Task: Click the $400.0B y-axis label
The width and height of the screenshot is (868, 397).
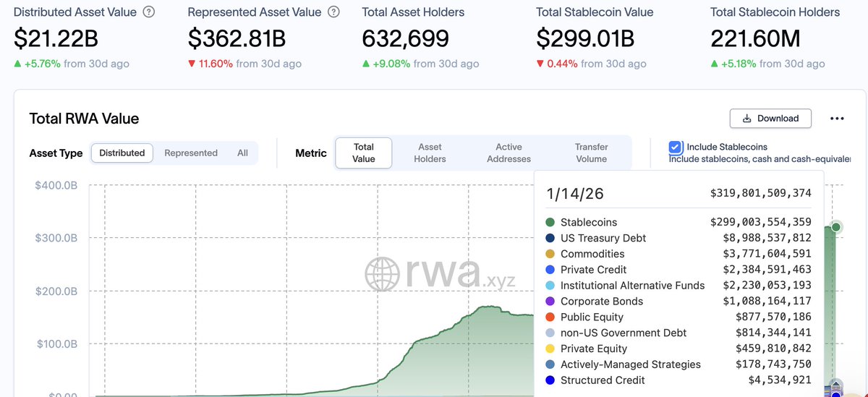Action: pyautogui.click(x=56, y=185)
